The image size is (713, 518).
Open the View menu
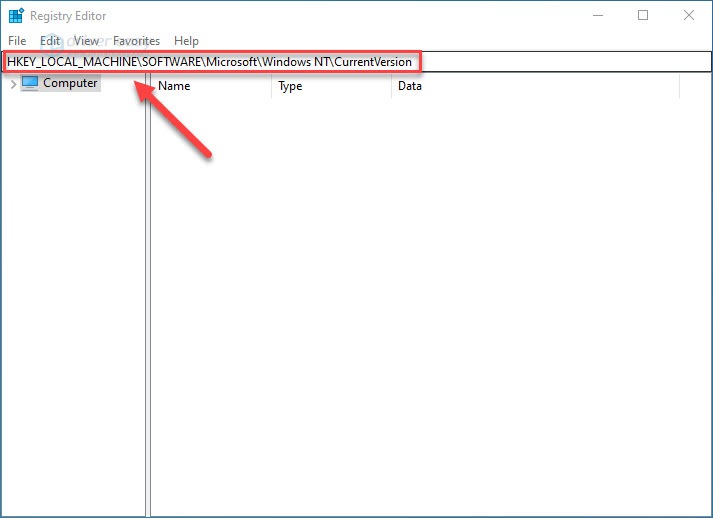click(x=86, y=41)
